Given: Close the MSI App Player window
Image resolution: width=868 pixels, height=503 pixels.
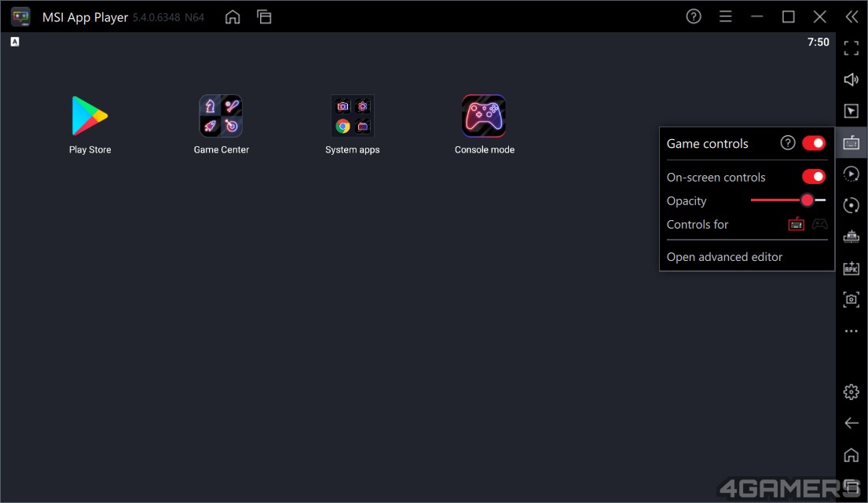Looking at the screenshot, I should [x=820, y=17].
